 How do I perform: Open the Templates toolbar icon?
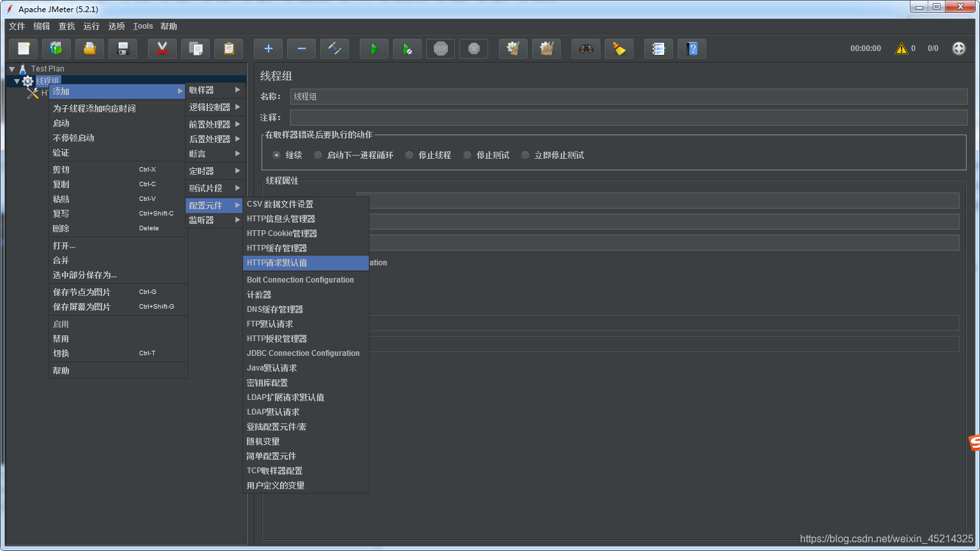click(x=57, y=48)
